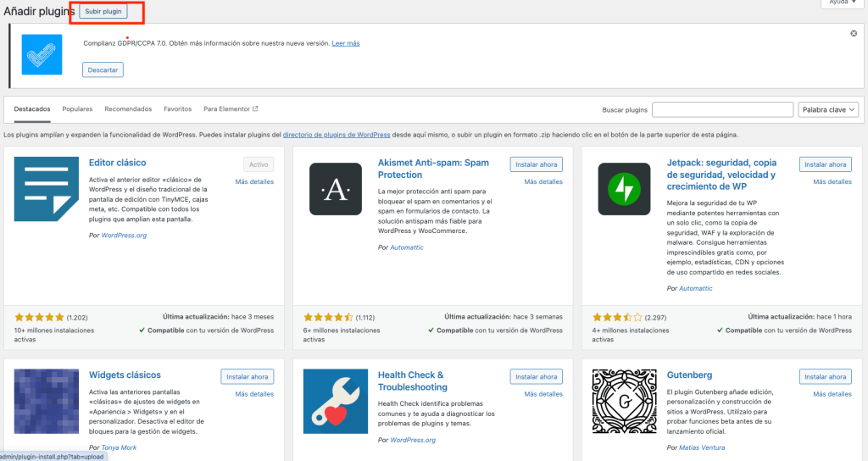Screen dimensions: 868x461
Task: Open the Complianz plugin icon
Action: (x=42, y=54)
